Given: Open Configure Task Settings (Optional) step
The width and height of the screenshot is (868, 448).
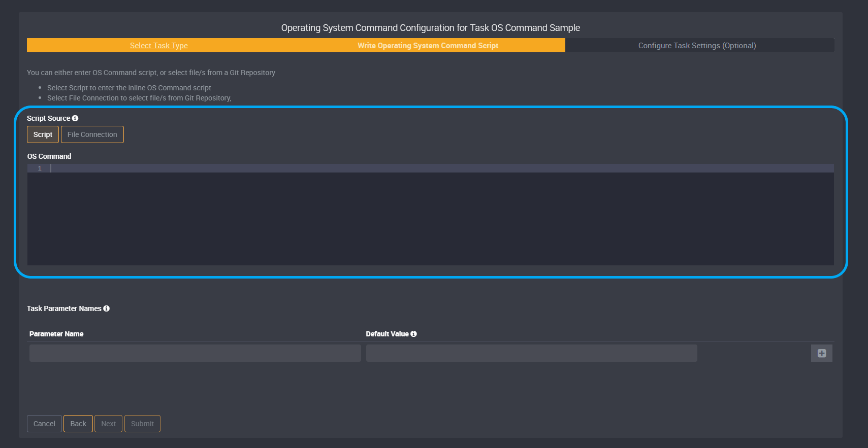Looking at the screenshot, I should (697, 46).
